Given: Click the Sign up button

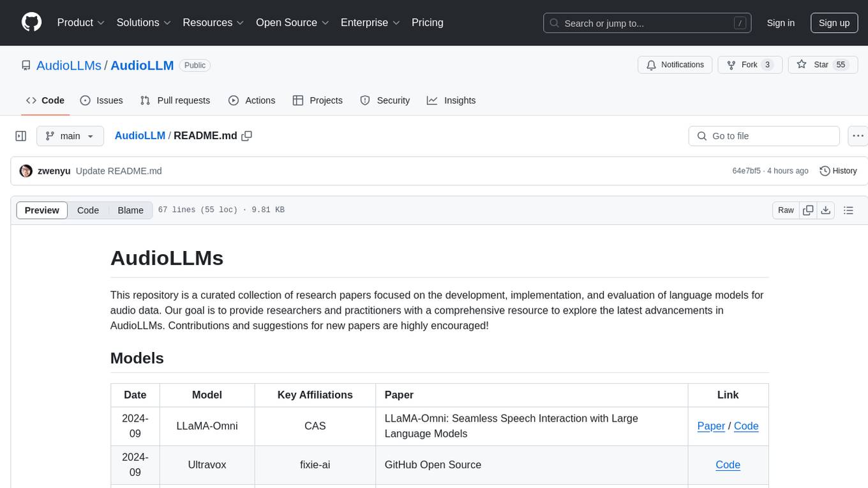Looking at the screenshot, I should 834,23.
